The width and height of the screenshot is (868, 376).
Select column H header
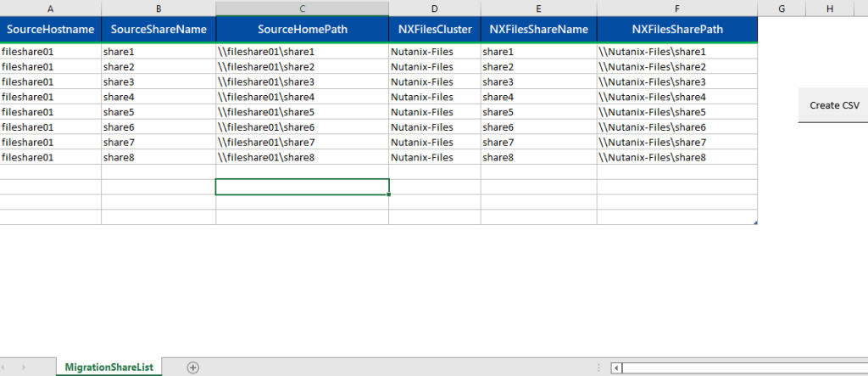tap(829, 8)
